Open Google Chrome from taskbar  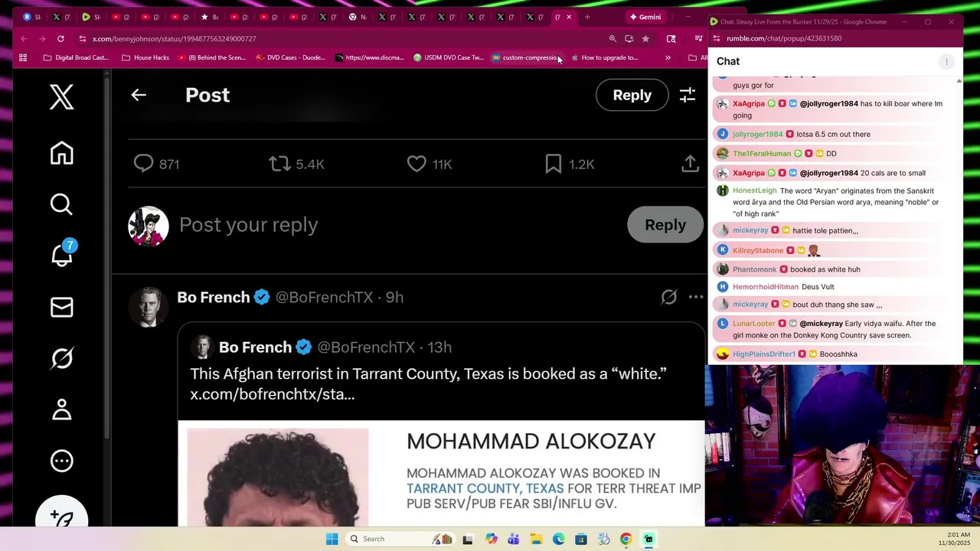(626, 539)
